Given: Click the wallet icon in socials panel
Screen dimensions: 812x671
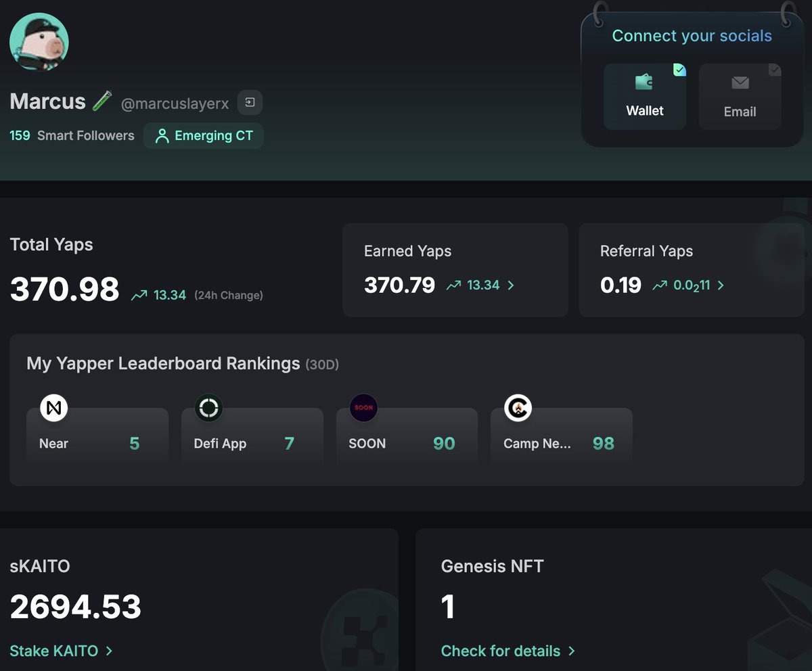Looking at the screenshot, I should click(x=644, y=83).
